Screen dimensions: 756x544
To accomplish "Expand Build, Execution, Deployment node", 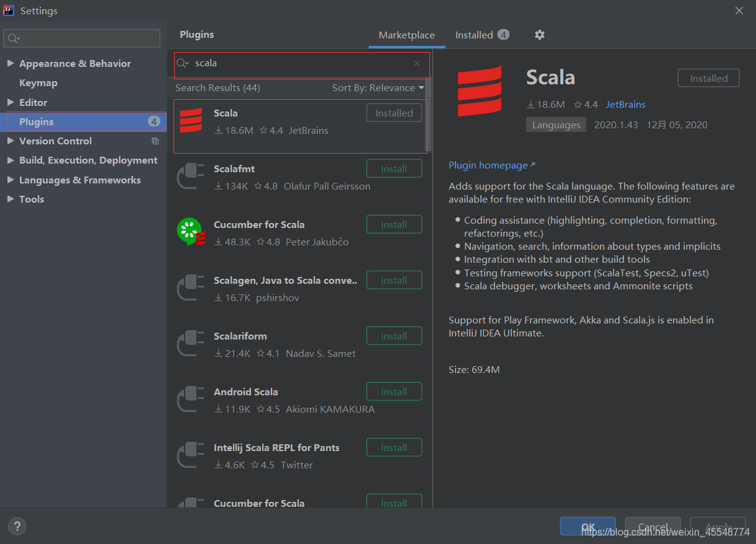I will pos(10,160).
